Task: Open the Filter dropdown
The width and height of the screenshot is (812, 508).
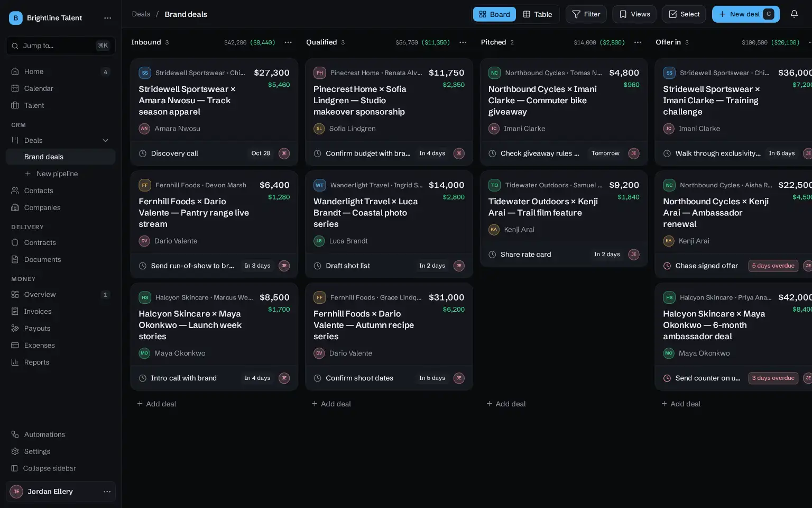Action: pos(586,14)
